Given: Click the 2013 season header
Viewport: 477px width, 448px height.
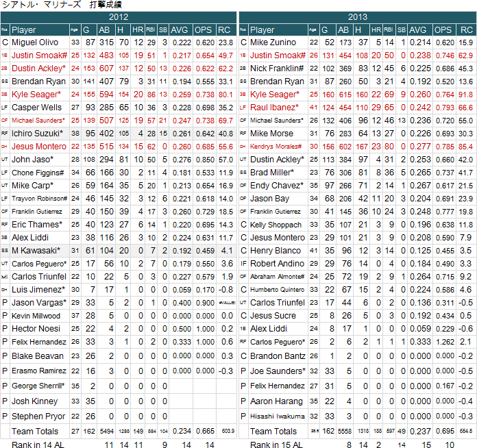Looking at the screenshot, I should click(358, 17).
